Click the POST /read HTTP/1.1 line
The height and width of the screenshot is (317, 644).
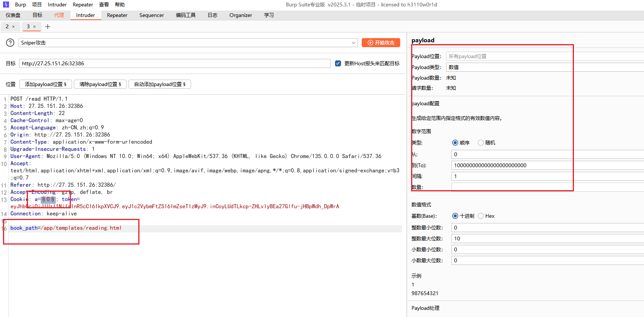point(39,99)
